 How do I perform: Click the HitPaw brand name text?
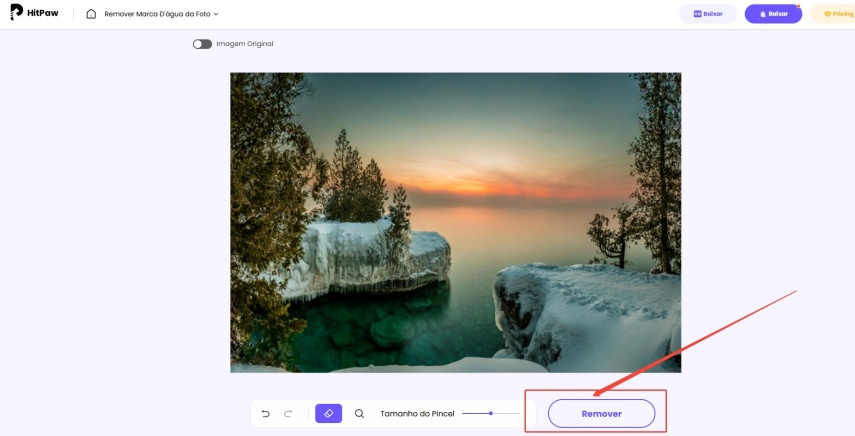[x=43, y=13]
